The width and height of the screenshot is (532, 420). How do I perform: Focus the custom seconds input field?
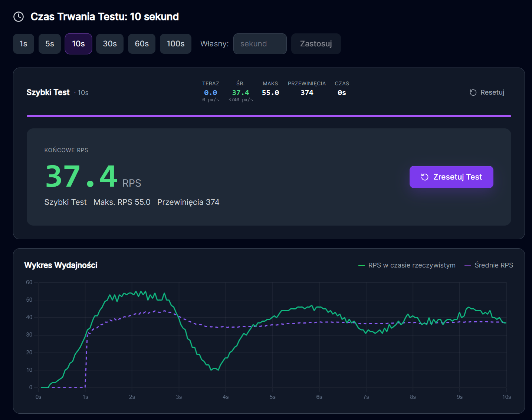coord(260,44)
